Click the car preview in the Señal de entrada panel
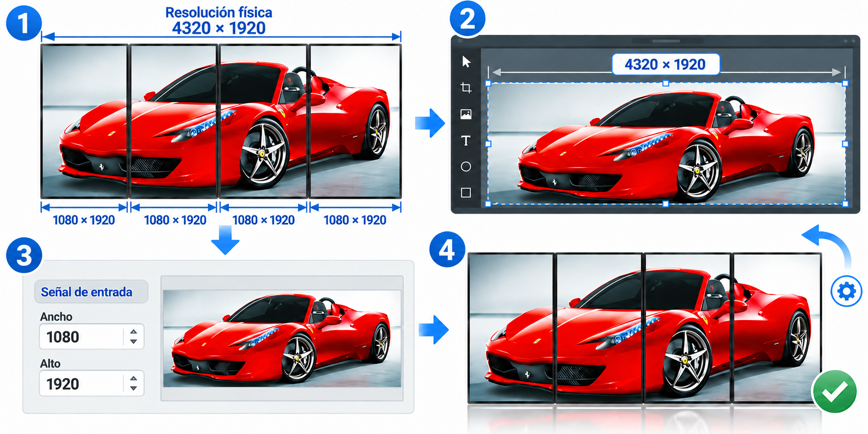 pos(282,339)
